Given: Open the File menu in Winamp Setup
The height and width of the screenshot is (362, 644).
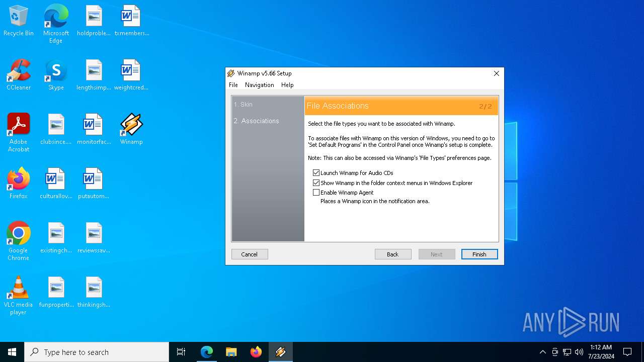Looking at the screenshot, I should pyautogui.click(x=233, y=85).
